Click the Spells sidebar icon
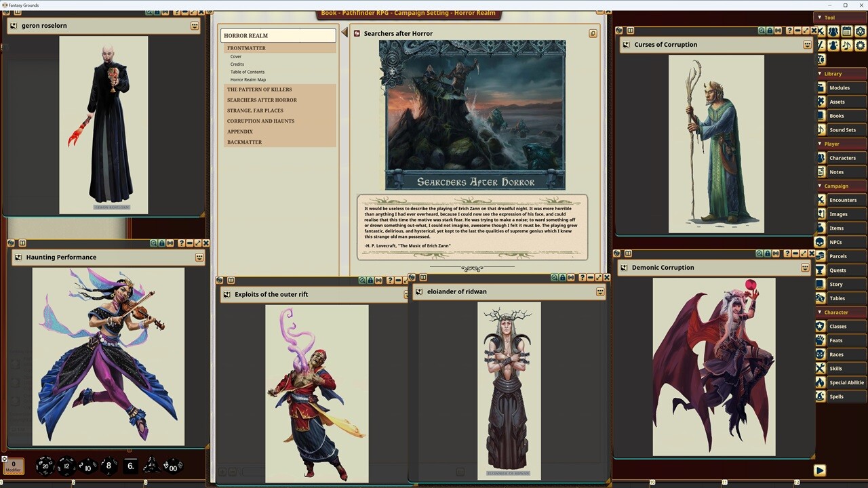The height and width of the screenshot is (488, 868). pyautogui.click(x=821, y=396)
